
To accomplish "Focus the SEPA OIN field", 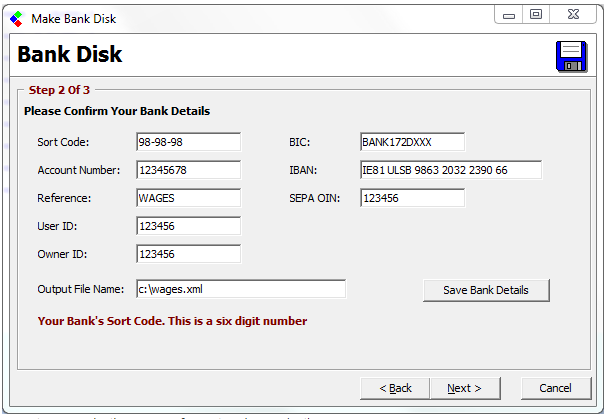I will pos(412,198).
